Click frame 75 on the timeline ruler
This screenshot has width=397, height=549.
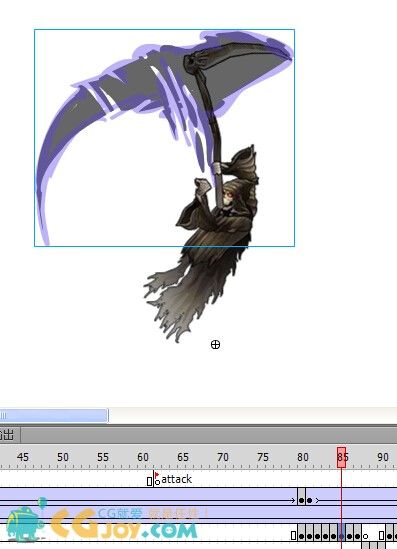(x=263, y=457)
